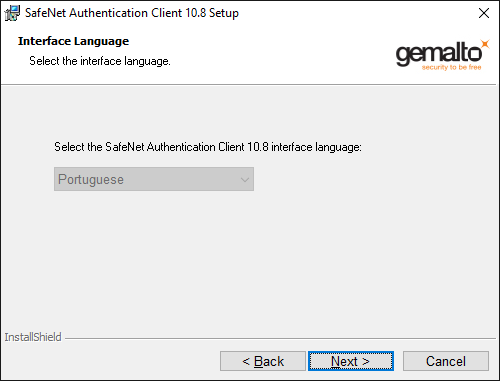The width and height of the screenshot is (500, 381).
Task: Select the word Portuguese in the combo box
Action: (91, 180)
